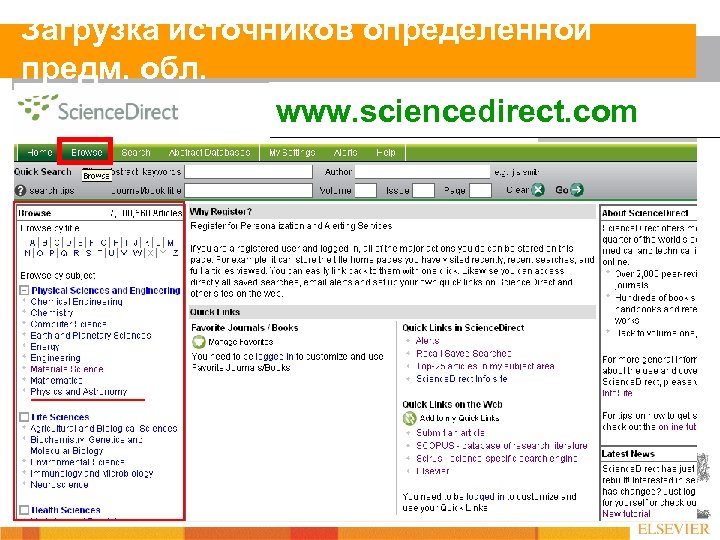Click Add to my Quick Links
This screenshot has height=540, width=720.
459,418
